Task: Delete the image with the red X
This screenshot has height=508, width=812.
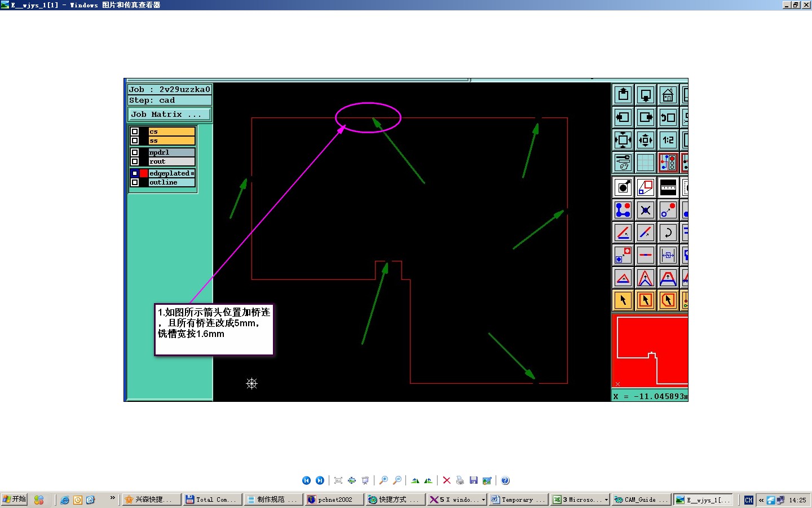Action: [447, 480]
